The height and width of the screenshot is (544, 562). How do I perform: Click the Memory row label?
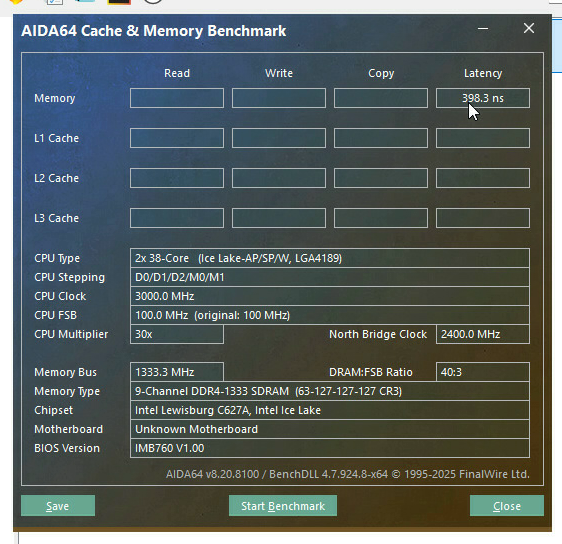coord(55,98)
